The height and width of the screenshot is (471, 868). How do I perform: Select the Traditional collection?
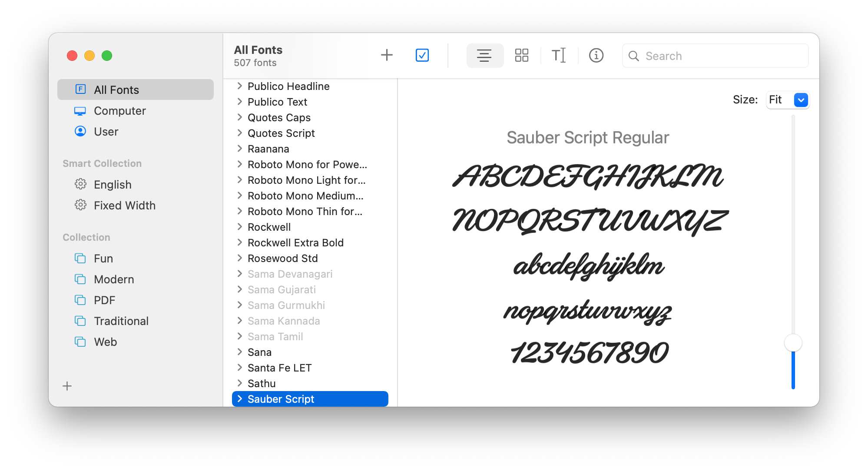click(x=121, y=321)
